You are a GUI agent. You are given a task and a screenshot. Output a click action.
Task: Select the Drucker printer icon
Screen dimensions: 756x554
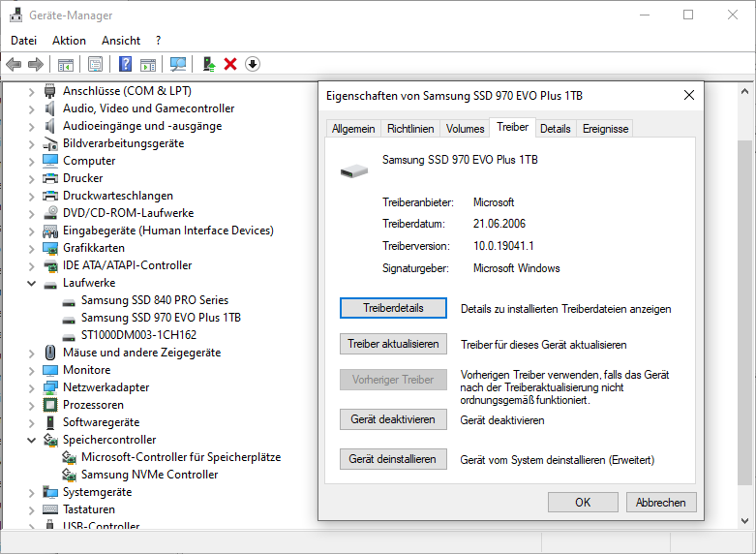(x=50, y=178)
